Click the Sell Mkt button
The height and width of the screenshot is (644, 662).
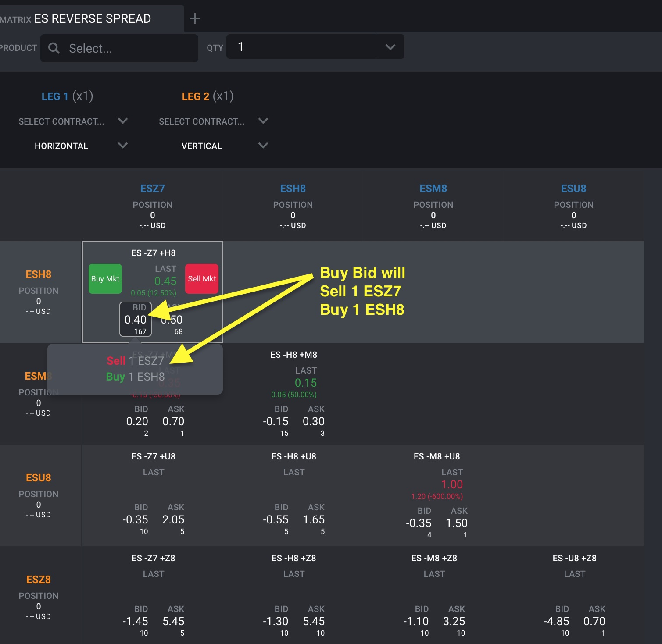coord(202,279)
